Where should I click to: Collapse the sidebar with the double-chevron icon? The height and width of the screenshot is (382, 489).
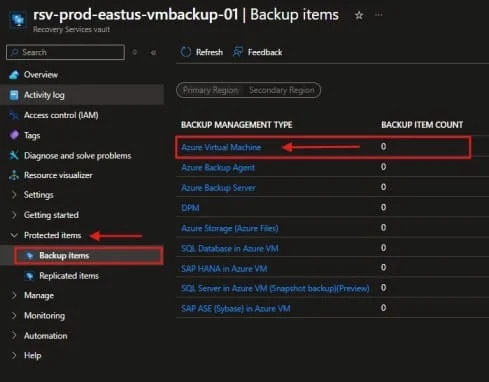point(153,52)
